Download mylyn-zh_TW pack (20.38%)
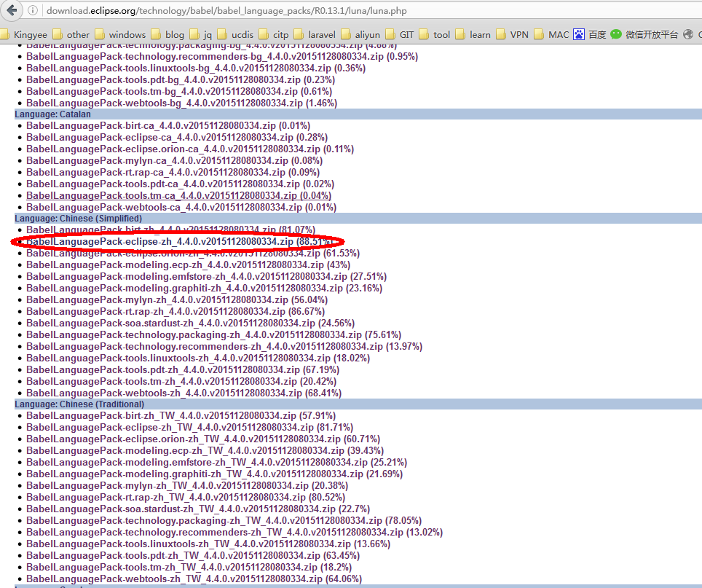 (187, 485)
